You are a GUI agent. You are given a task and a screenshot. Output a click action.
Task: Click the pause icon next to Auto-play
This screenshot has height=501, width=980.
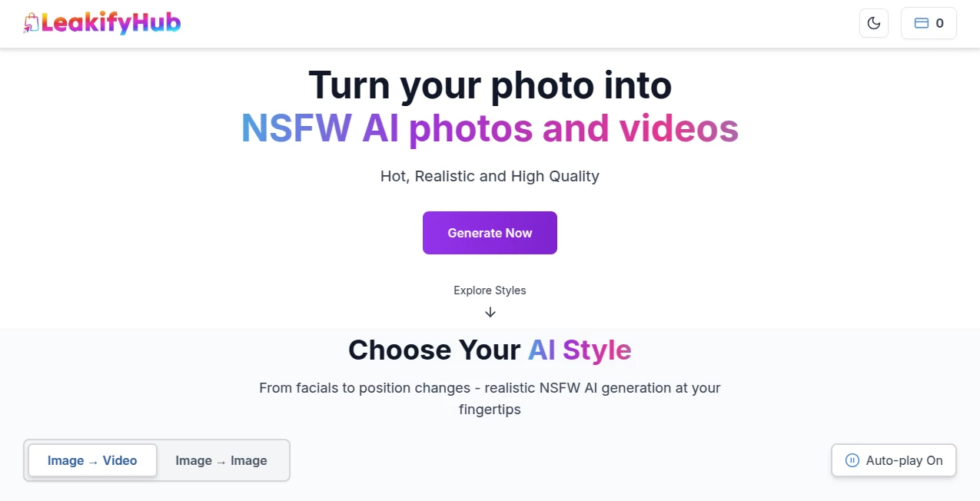click(852, 460)
